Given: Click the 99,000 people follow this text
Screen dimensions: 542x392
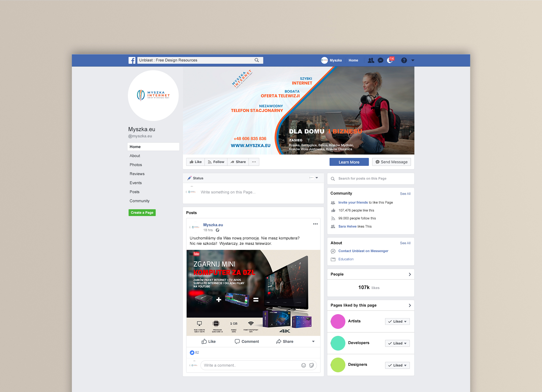Looking at the screenshot, I should point(357,218).
